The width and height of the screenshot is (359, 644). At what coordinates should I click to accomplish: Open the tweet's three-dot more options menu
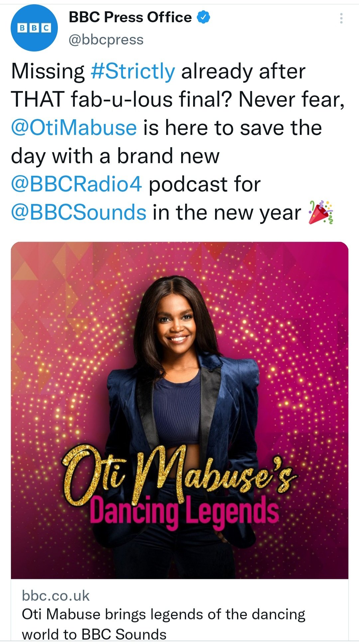point(341,18)
